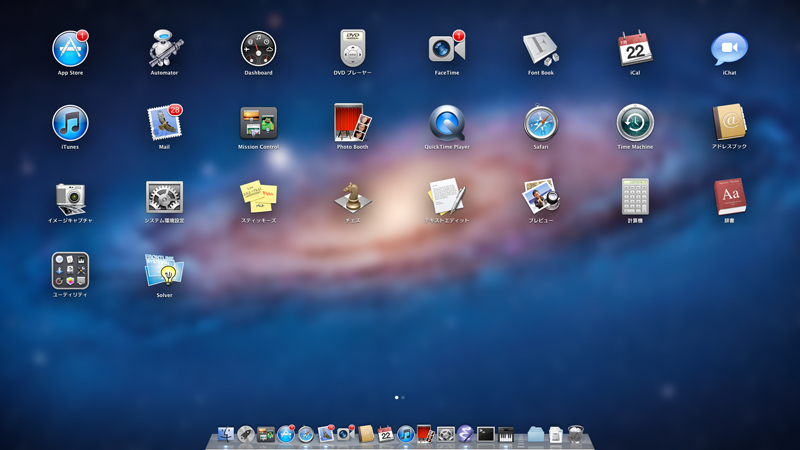Open the Stickies yellow notes app

[258, 197]
